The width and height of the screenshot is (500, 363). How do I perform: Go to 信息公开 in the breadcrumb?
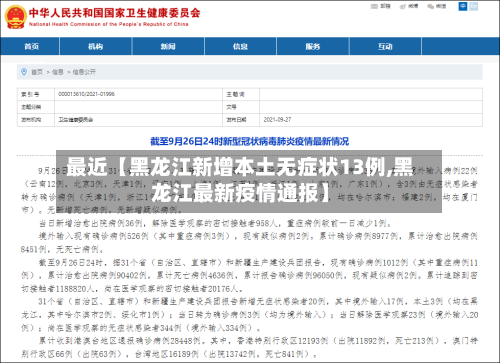(84, 72)
